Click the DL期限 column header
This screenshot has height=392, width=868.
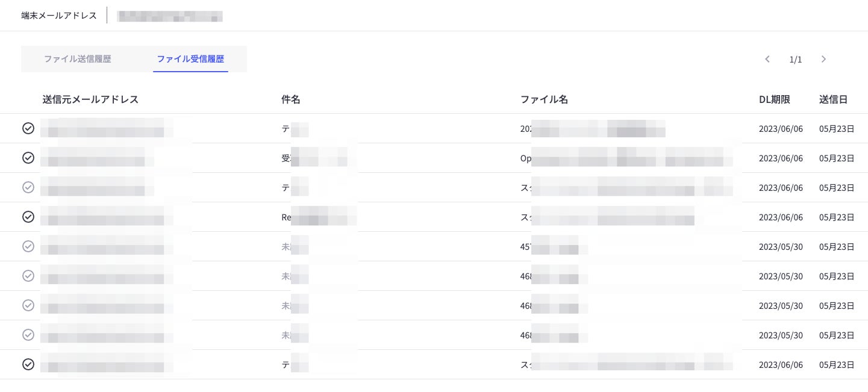[774, 99]
